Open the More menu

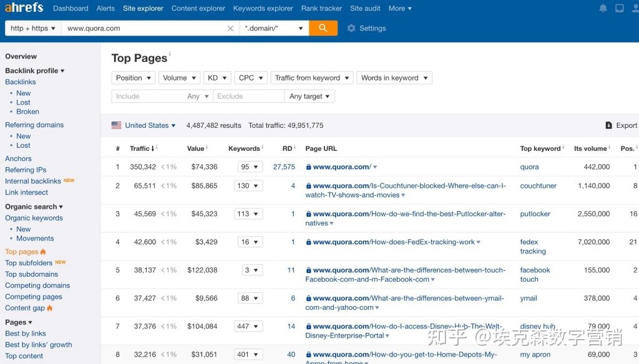(x=400, y=8)
